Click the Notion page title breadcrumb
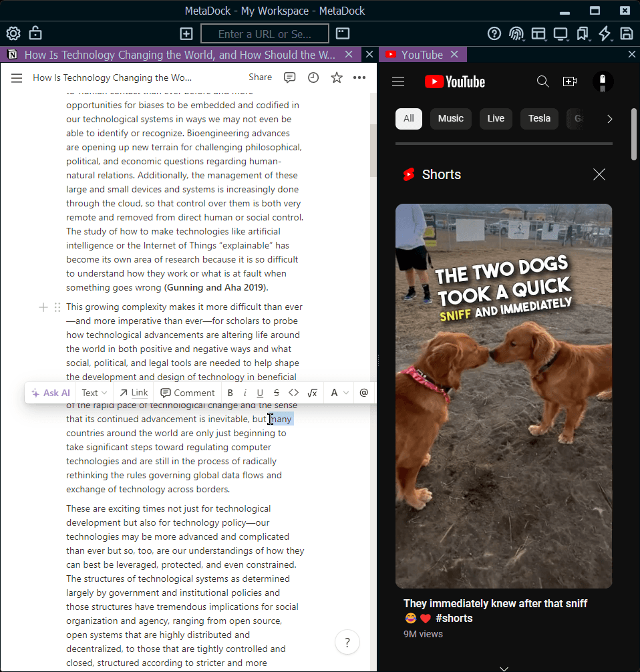Image resolution: width=640 pixels, height=672 pixels. (112, 77)
